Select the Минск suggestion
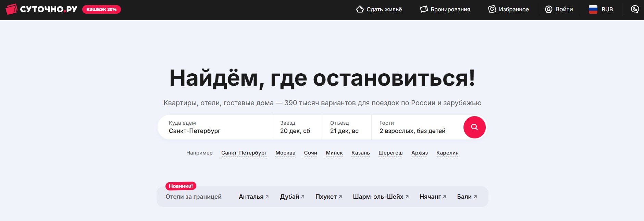 pos(334,153)
